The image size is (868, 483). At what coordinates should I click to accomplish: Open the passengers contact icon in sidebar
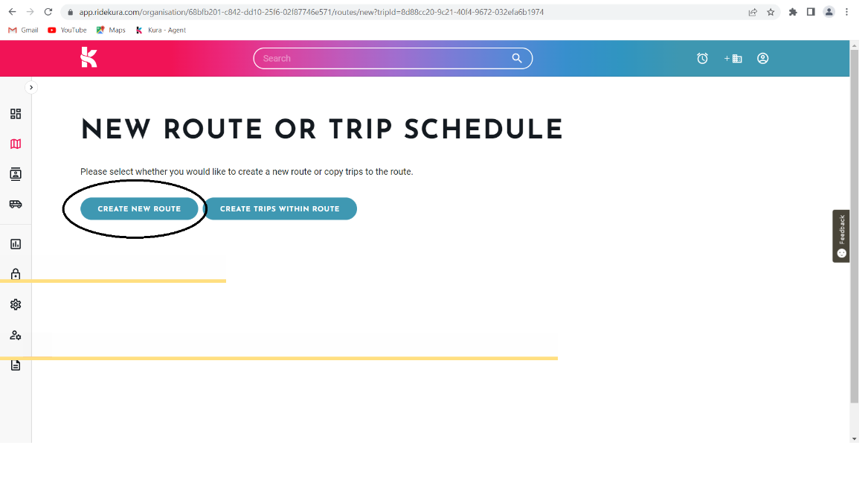click(x=16, y=174)
